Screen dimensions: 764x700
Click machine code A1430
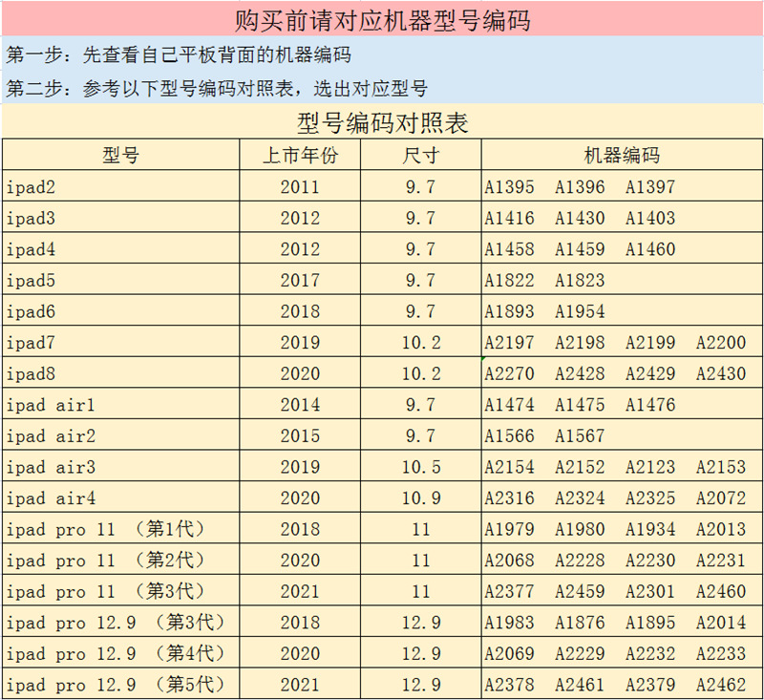tap(580, 219)
